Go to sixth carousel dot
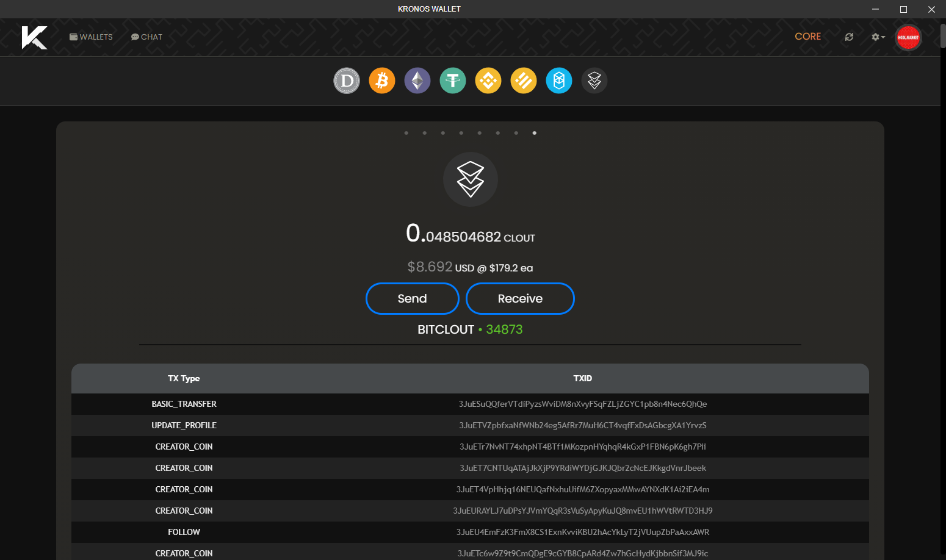 click(498, 133)
